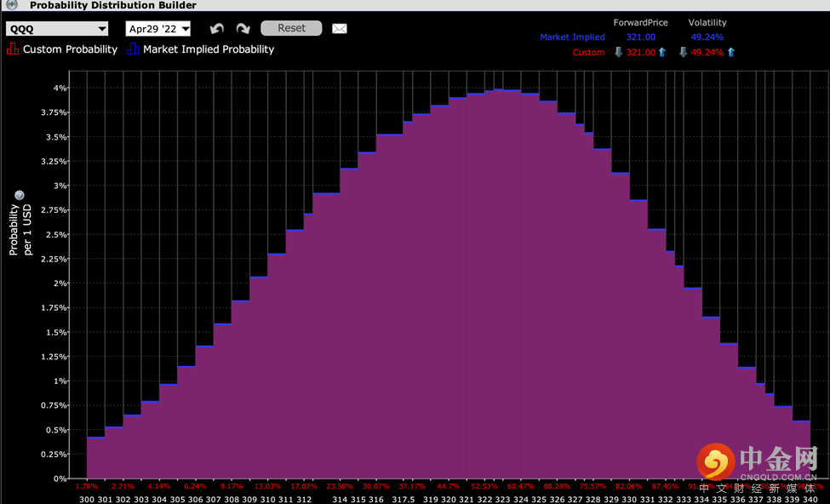Decrease custom volatility with down arrow
830x504 pixels.
coord(683,53)
